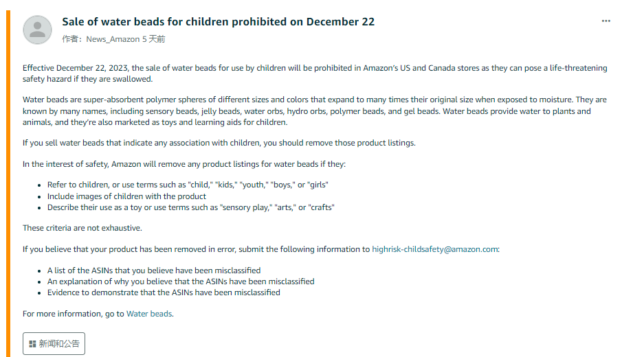
Task: Click the bullet starting "Evidence to demonstrate"
Action: (x=164, y=292)
